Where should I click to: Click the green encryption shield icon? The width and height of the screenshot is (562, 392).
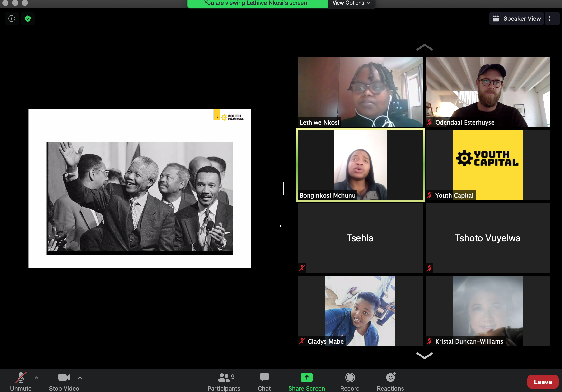pyautogui.click(x=28, y=18)
